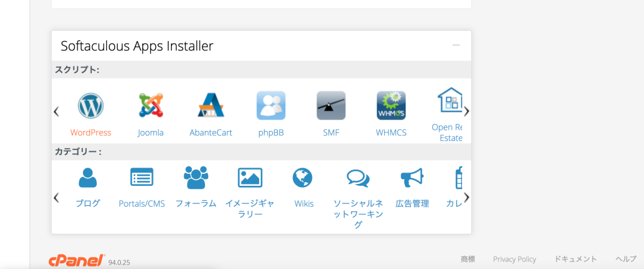Click the Portals/CMS category label
This screenshot has width=644, height=269.
(142, 203)
